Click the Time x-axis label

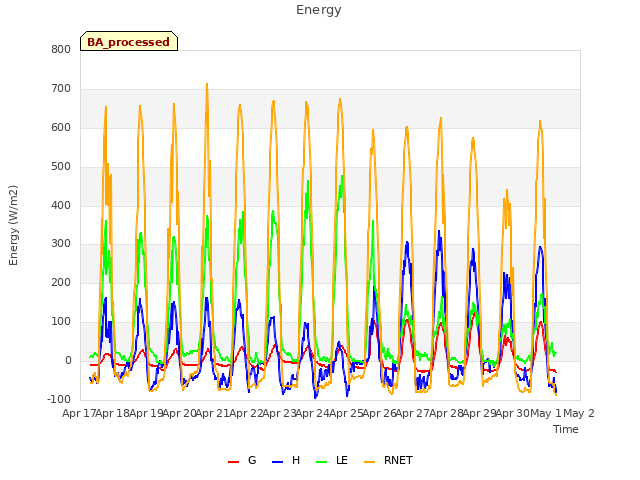coord(565,429)
